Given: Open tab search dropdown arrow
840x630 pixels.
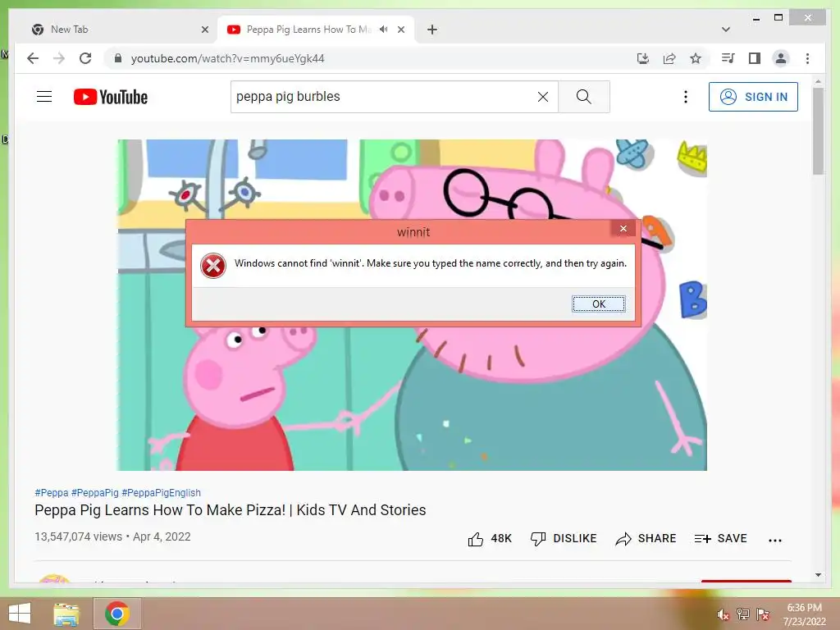Looking at the screenshot, I should point(725,30).
